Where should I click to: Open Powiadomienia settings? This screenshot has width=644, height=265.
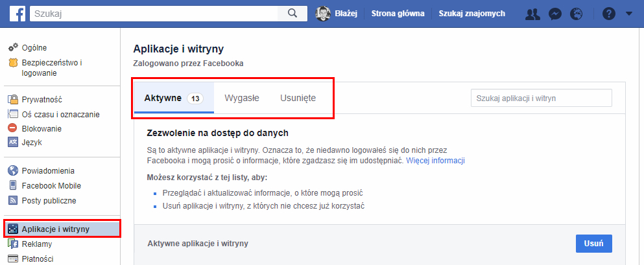48,171
